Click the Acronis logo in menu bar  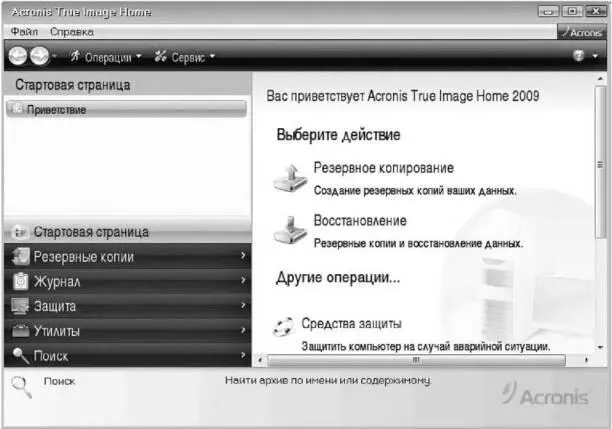coord(582,32)
